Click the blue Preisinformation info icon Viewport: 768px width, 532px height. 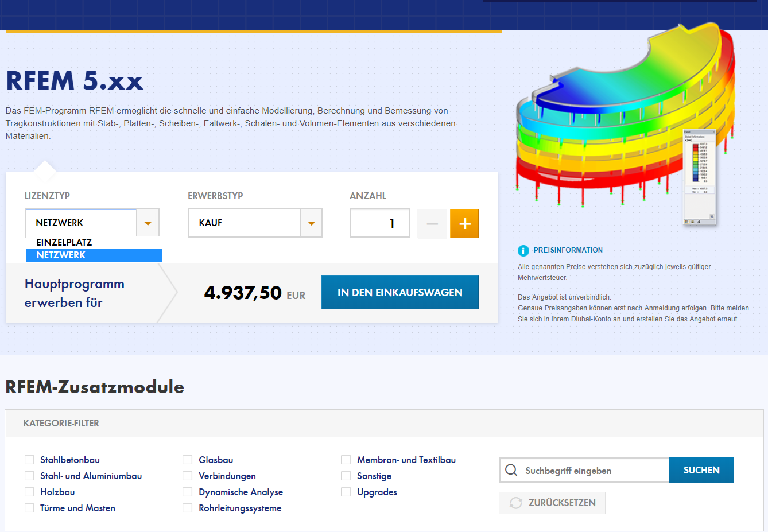click(x=523, y=251)
